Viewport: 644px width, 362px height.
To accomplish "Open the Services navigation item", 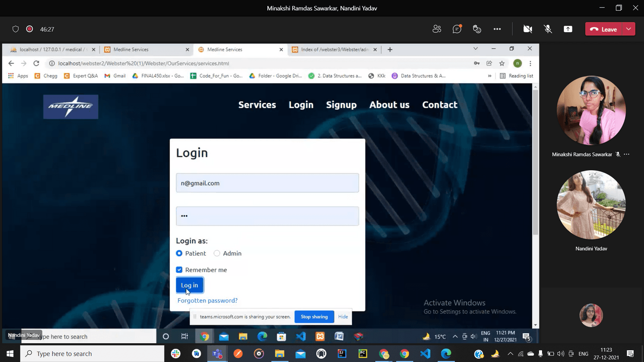I will click(x=257, y=105).
